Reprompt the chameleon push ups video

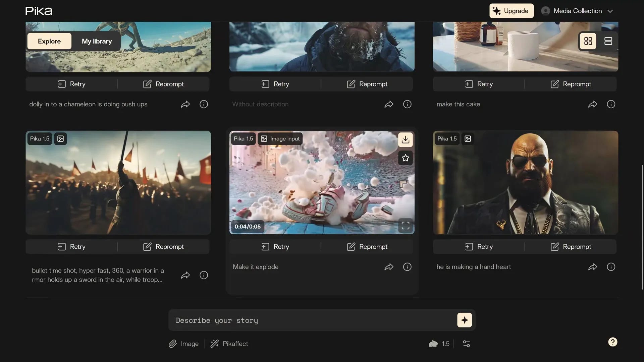click(x=163, y=84)
